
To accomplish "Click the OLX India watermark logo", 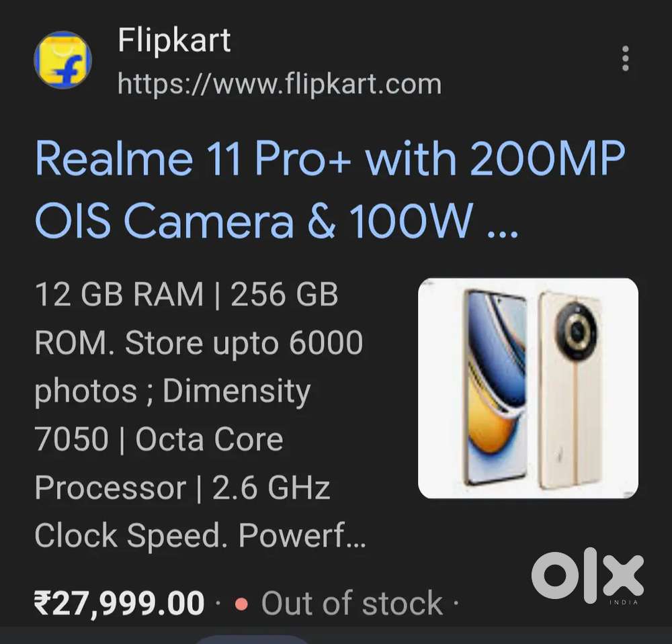I will (x=587, y=576).
